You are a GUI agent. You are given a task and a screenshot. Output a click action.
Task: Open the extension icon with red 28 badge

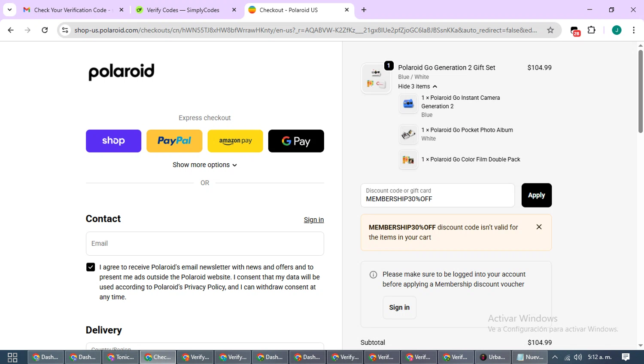[x=575, y=31]
